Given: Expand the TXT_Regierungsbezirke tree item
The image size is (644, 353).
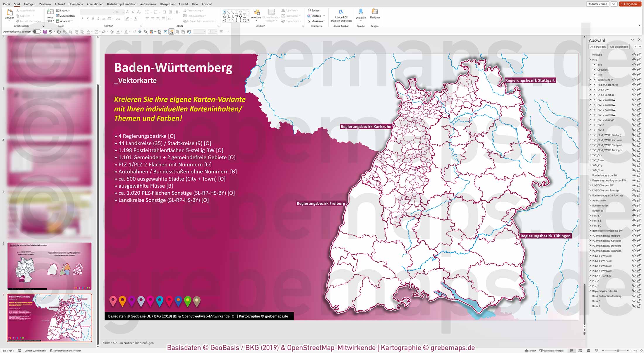Looking at the screenshot, I should click(x=590, y=85).
